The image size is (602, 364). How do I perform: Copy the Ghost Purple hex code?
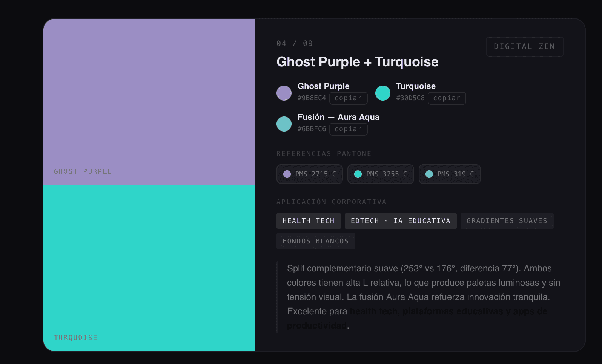[348, 98]
